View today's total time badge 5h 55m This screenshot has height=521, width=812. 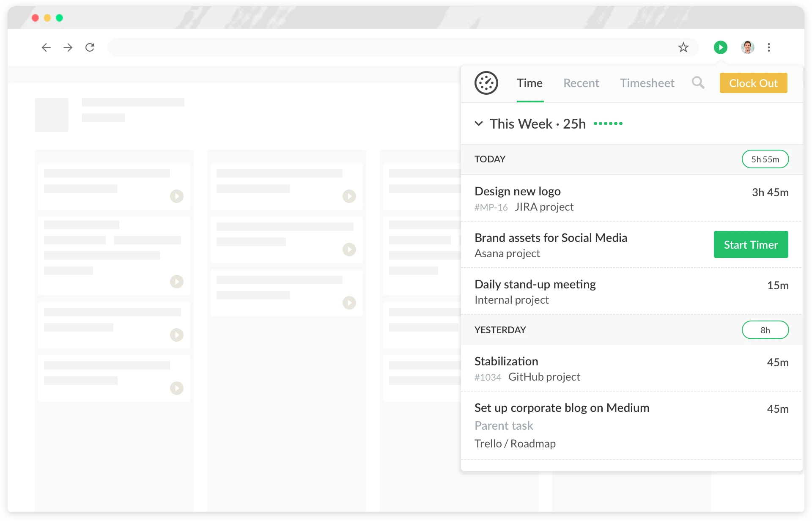point(764,159)
